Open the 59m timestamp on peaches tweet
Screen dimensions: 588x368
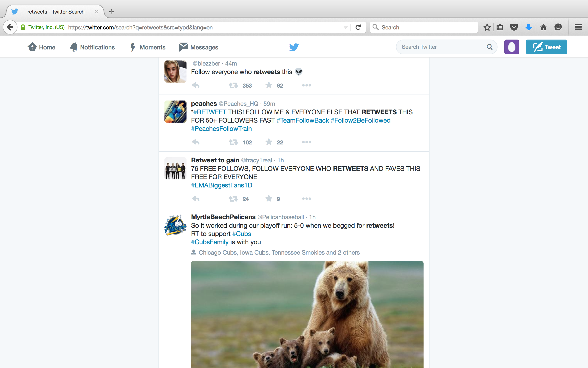point(269,104)
